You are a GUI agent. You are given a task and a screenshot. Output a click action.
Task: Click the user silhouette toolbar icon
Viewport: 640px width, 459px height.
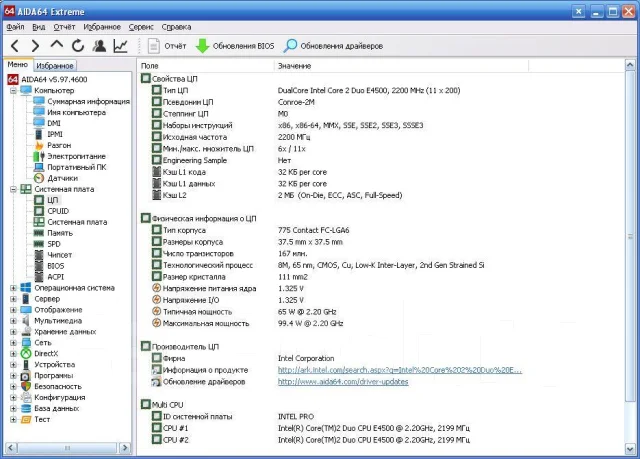tap(99, 46)
